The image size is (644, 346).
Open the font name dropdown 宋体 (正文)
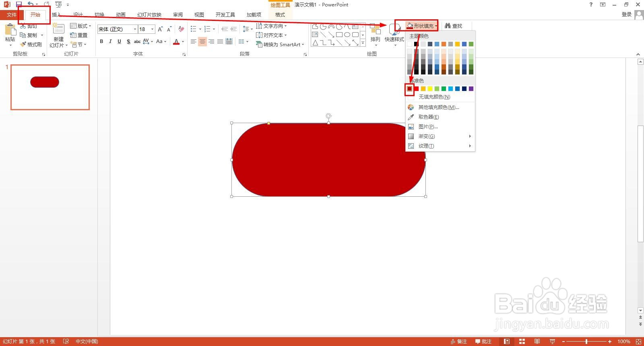tap(135, 29)
